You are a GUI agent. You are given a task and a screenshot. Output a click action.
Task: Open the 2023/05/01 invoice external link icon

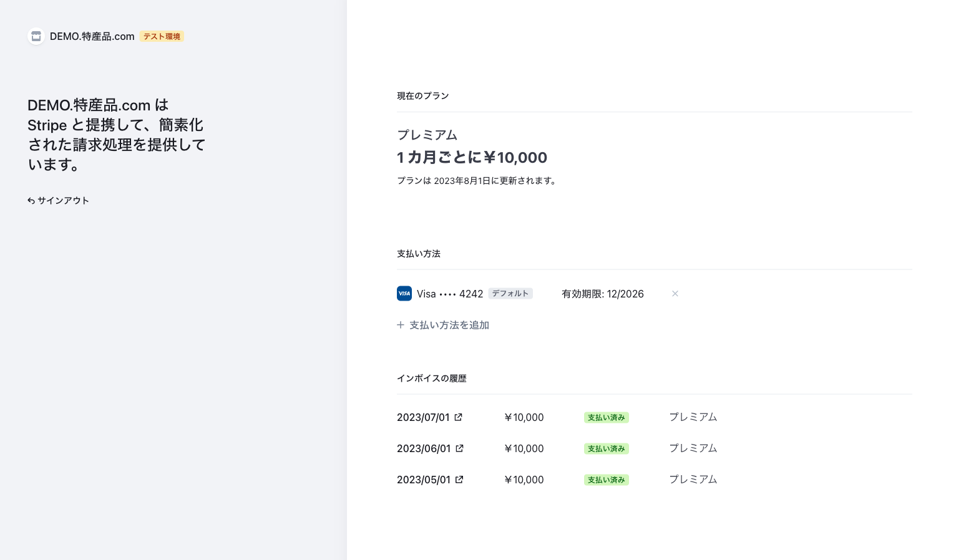(459, 479)
